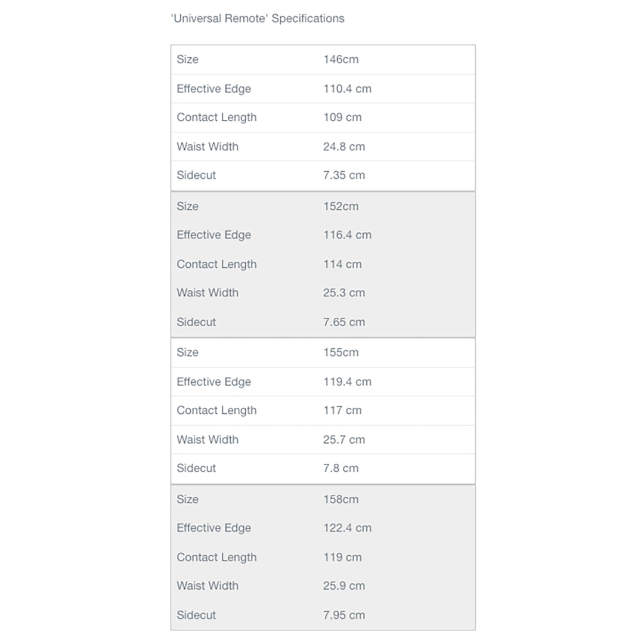Select the 122.4 cm effective edge value
Screen dimensions: 644x644
[x=347, y=528]
